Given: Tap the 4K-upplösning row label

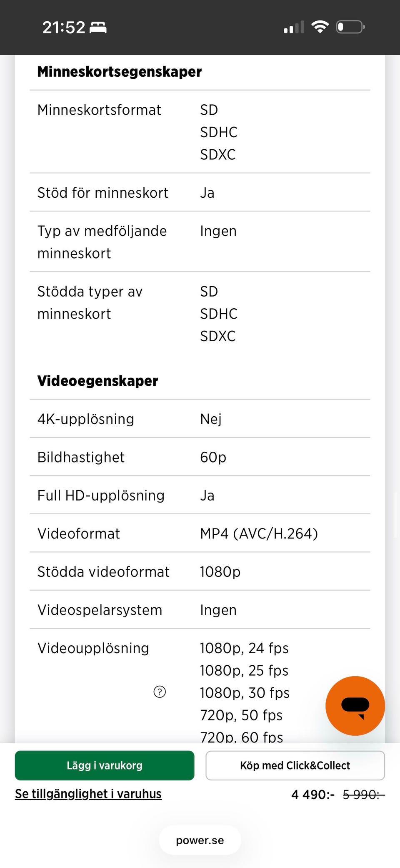Looking at the screenshot, I should point(86,419).
